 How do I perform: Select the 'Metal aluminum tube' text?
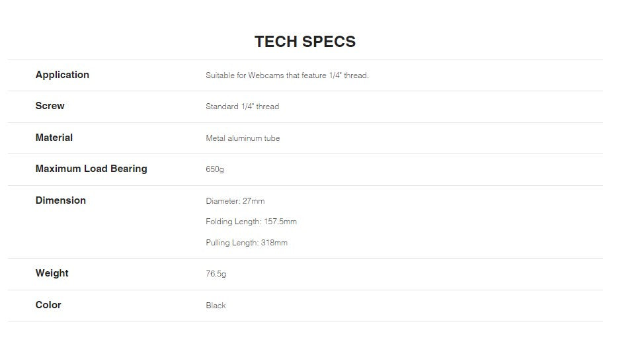tap(243, 138)
